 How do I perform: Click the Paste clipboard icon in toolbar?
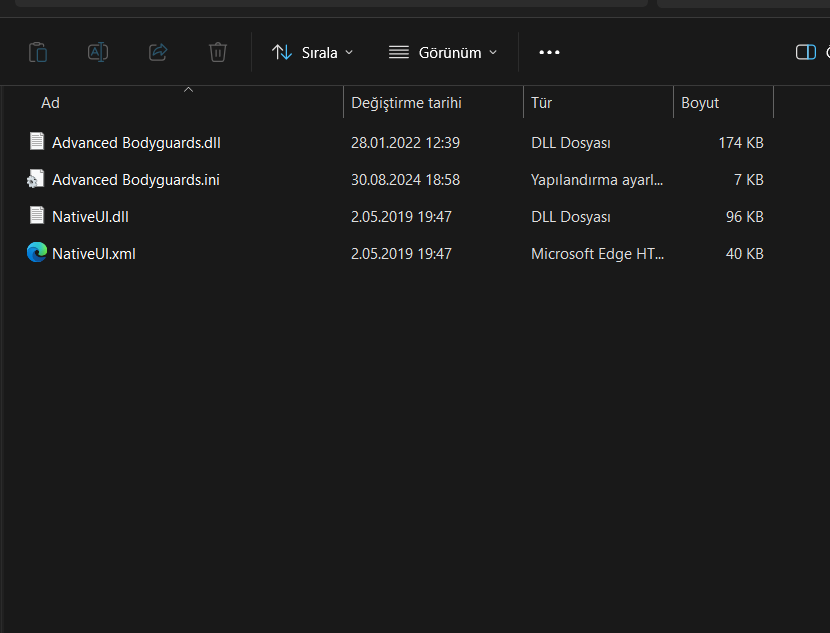38,52
